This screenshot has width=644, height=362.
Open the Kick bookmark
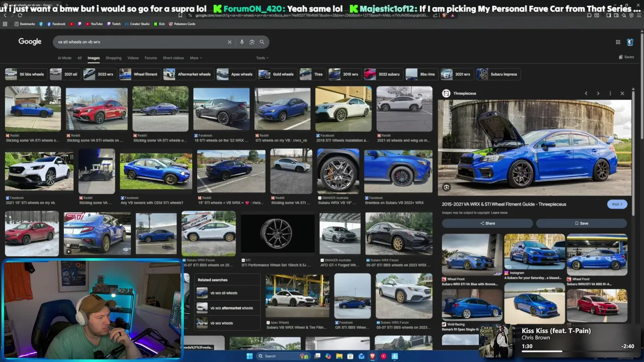click(x=159, y=24)
